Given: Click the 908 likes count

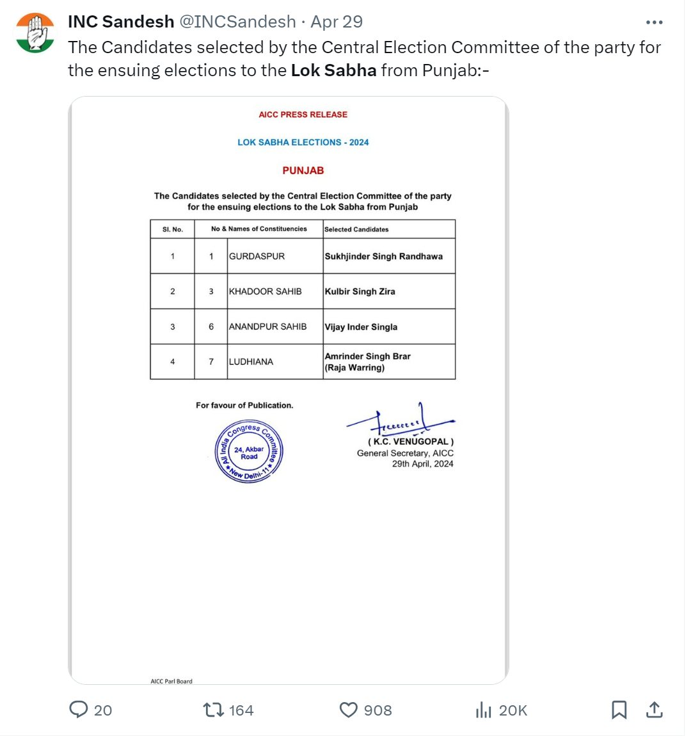Looking at the screenshot, I should click(378, 710).
